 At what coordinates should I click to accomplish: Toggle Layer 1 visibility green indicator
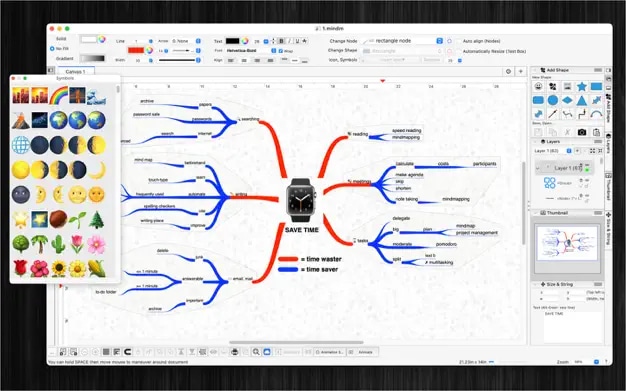click(587, 170)
